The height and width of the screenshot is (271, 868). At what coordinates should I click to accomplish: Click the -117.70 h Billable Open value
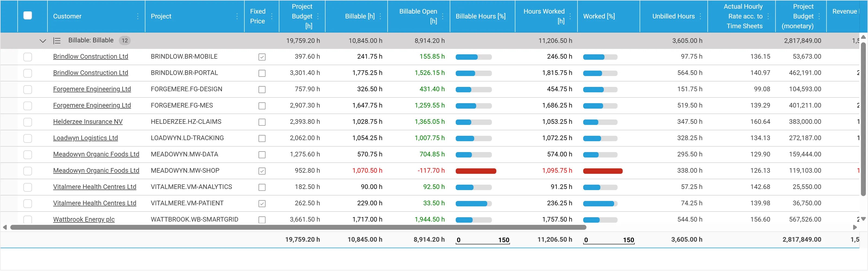click(x=431, y=171)
